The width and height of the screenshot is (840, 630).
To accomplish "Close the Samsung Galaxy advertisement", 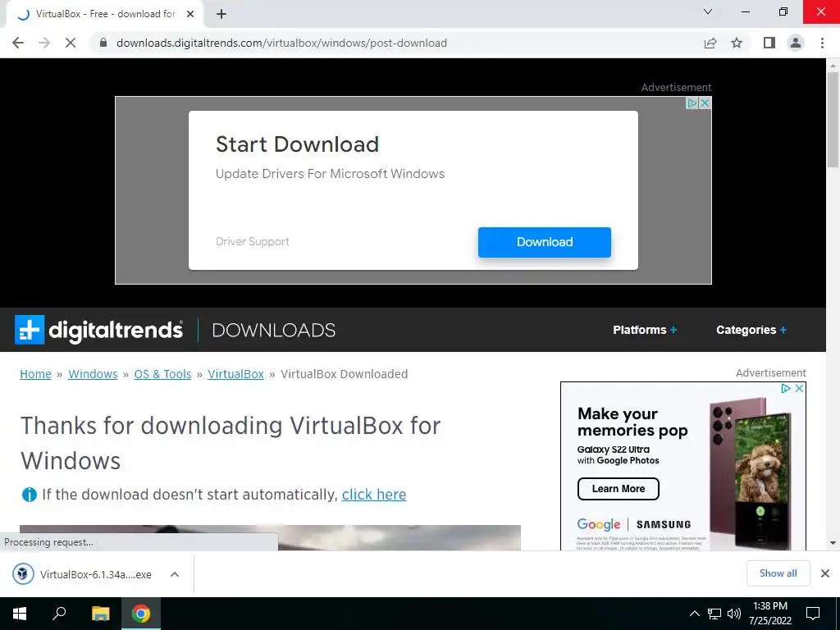I will pos(799,388).
